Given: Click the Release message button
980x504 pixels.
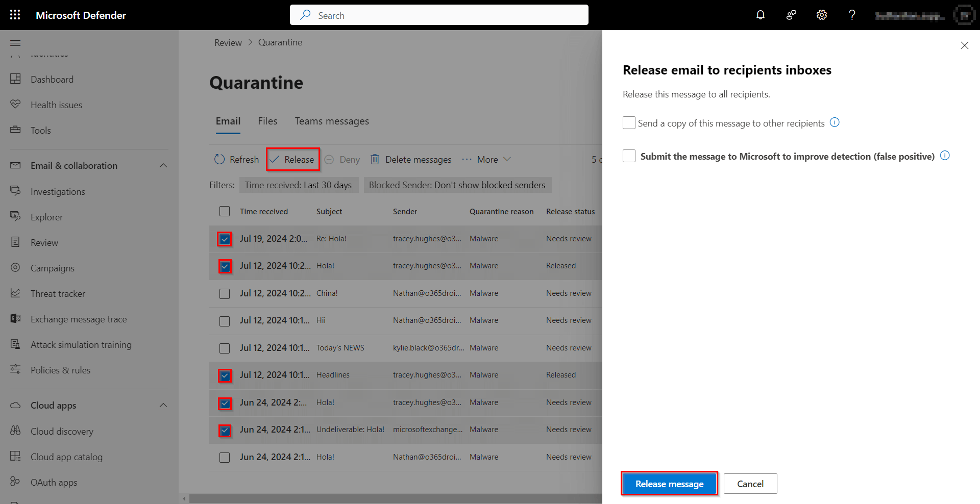Looking at the screenshot, I should point(669,484).
